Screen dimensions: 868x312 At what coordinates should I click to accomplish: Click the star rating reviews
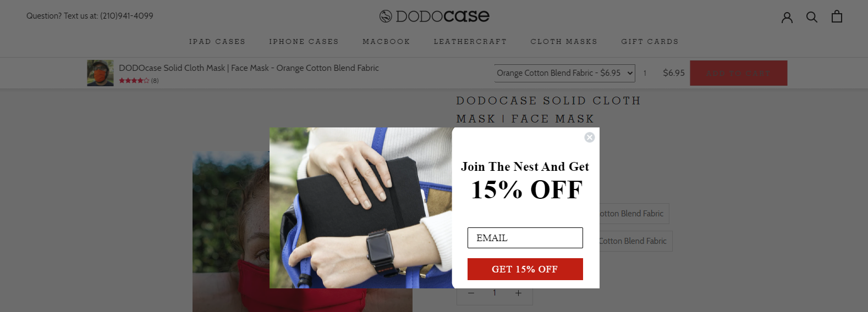[139, 81]
